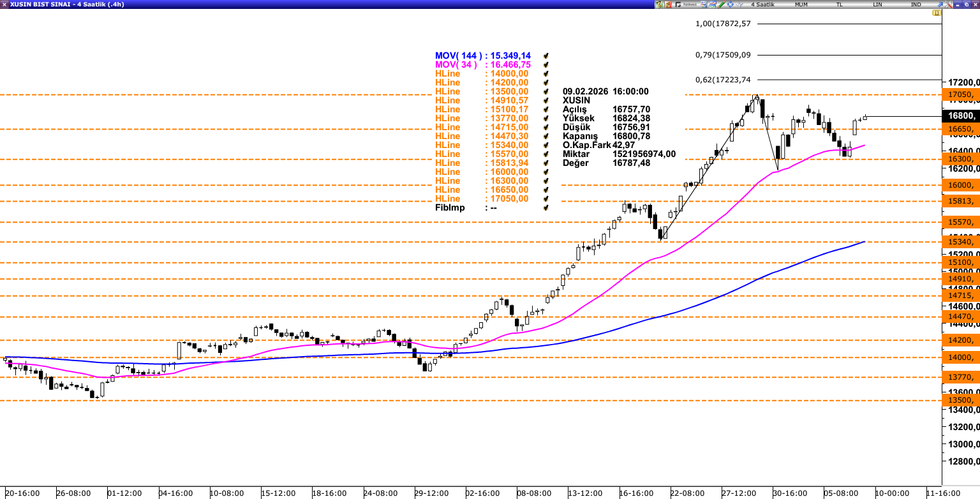Click the blue four-arrow move icon
Screen dimensions: 980x499
731,4
